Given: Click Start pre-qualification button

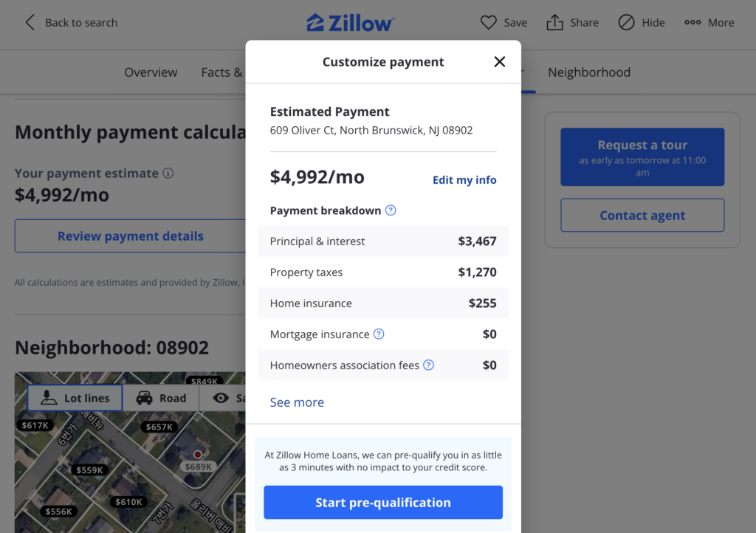Looking at the screenshot, I should 383,502.
